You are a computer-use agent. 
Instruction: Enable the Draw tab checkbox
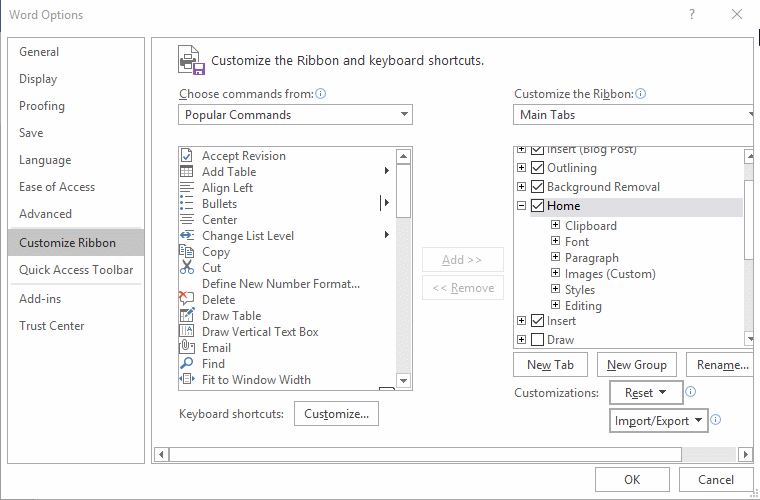pyautogui.click(x=537, y=340)
